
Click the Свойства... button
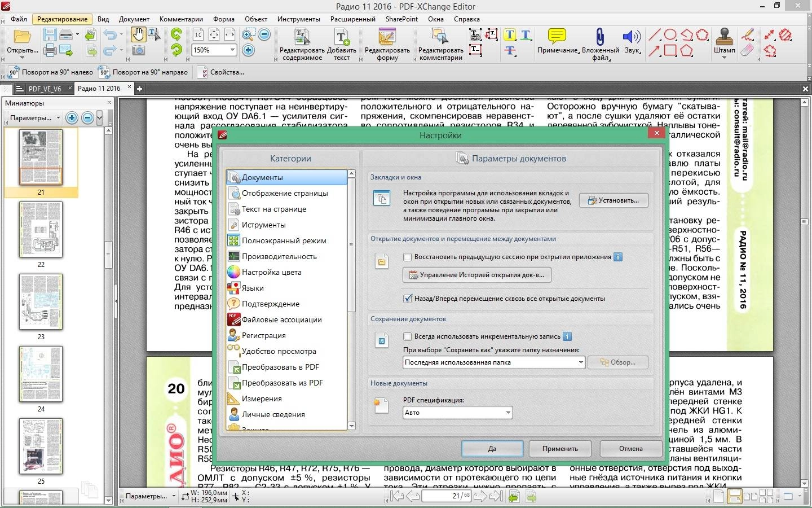click(221, 72)
